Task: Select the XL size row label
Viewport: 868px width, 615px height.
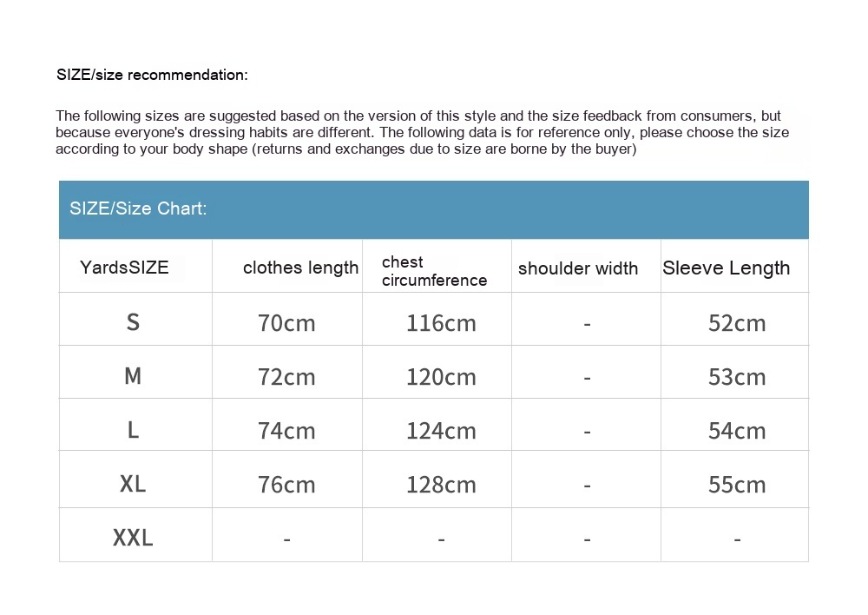Action: coord(133,484)
